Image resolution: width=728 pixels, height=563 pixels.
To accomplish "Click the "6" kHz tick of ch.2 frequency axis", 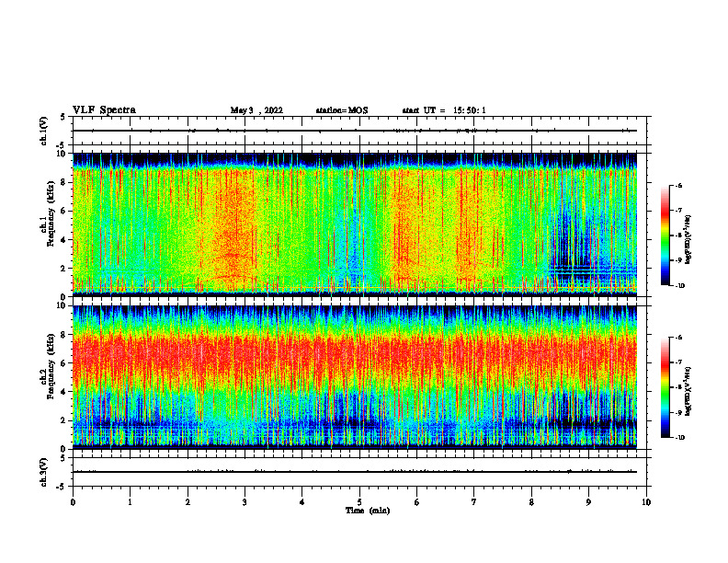I will pyautogui.click(x=63, y=363).
